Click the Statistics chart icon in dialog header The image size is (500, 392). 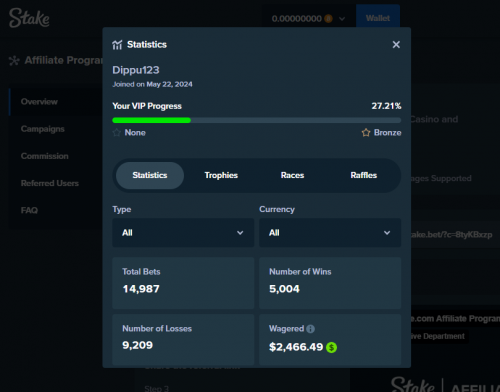tap(117, 45)
